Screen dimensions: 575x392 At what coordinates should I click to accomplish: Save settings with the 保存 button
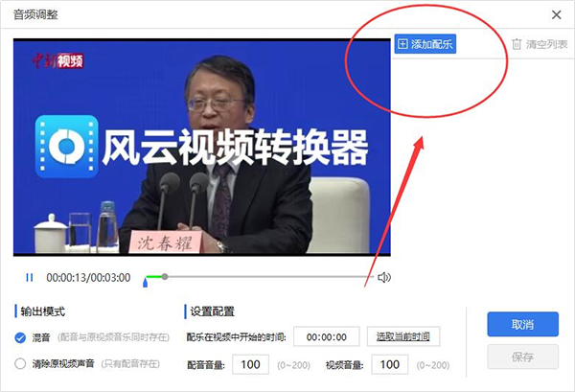[x=522, y=357]
